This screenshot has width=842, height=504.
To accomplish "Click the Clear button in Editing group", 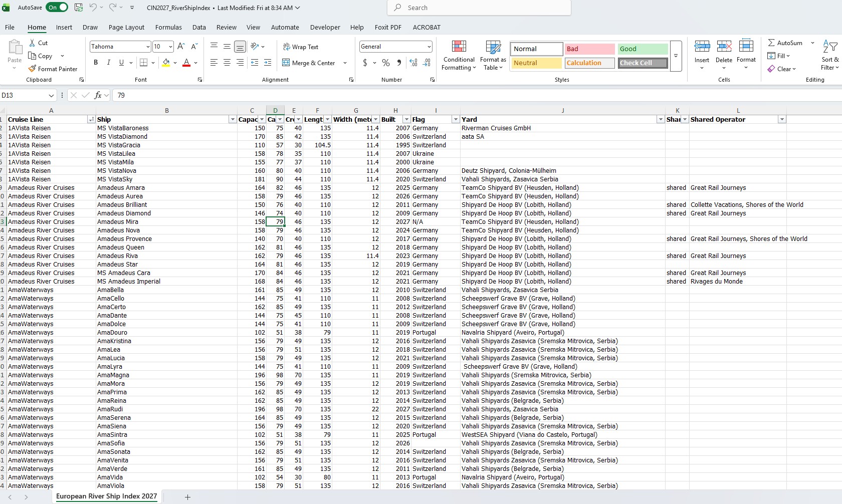I will (x=781, y=69).
